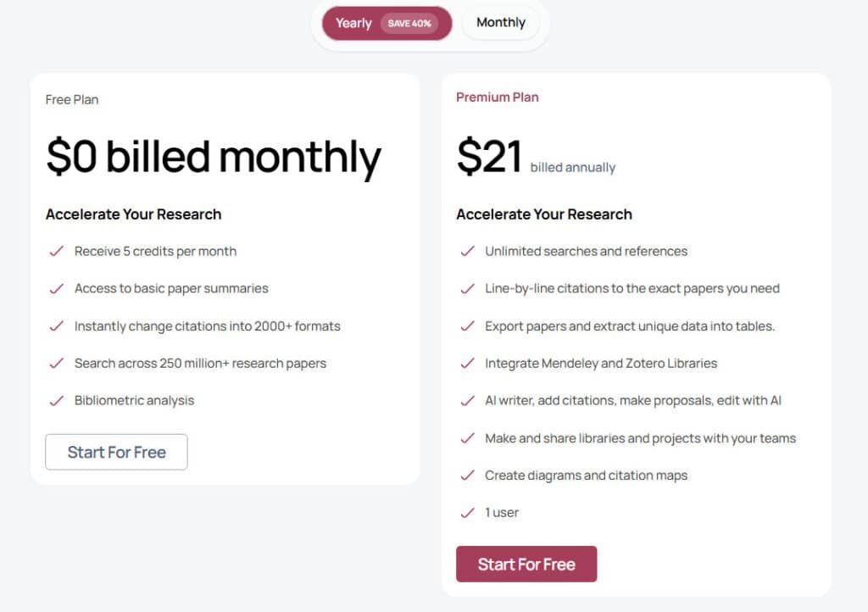Click checkmark beside "Instantly change citations into 2000+ formats"
This screenshot has height=612, width=868.
[58, 325]
